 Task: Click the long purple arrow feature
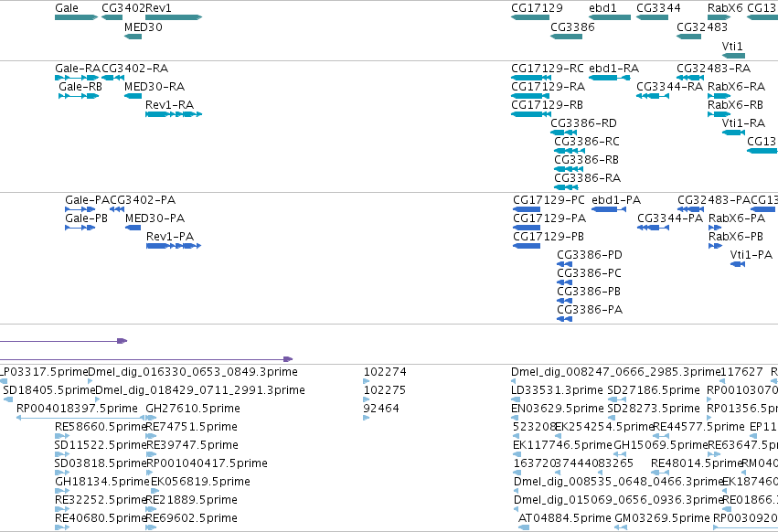tap(146, 359)
